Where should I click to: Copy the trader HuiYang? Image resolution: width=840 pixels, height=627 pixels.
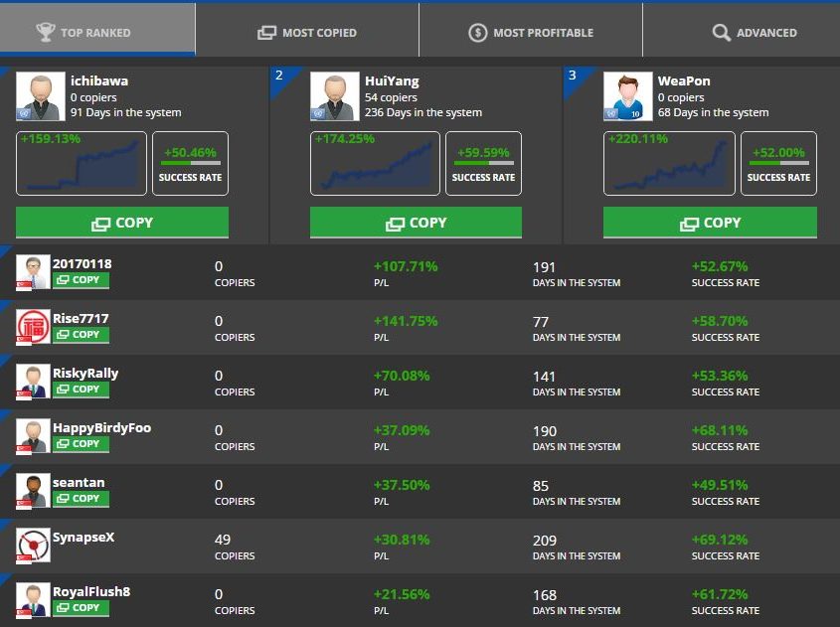point(416,223)
